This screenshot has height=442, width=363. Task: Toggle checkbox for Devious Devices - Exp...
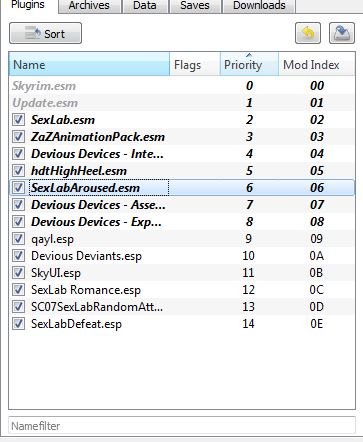click(18, 222)
